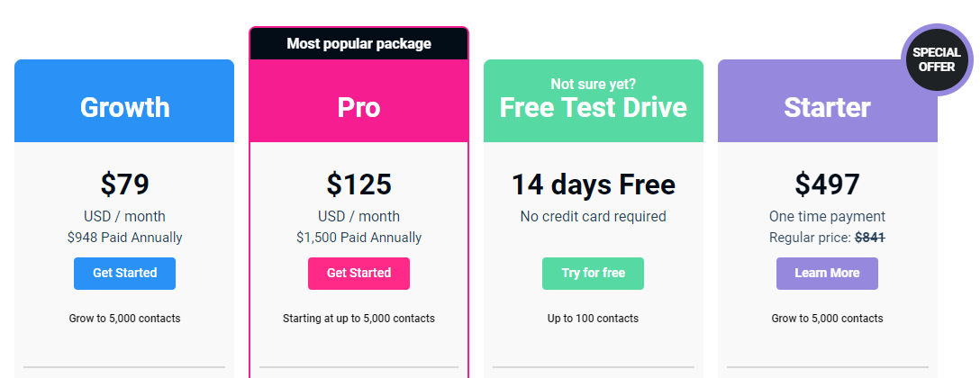This screenshot has width=980, height=378.
Task: Click the $1,500 Paid Annually text
Action: [358, 238]
